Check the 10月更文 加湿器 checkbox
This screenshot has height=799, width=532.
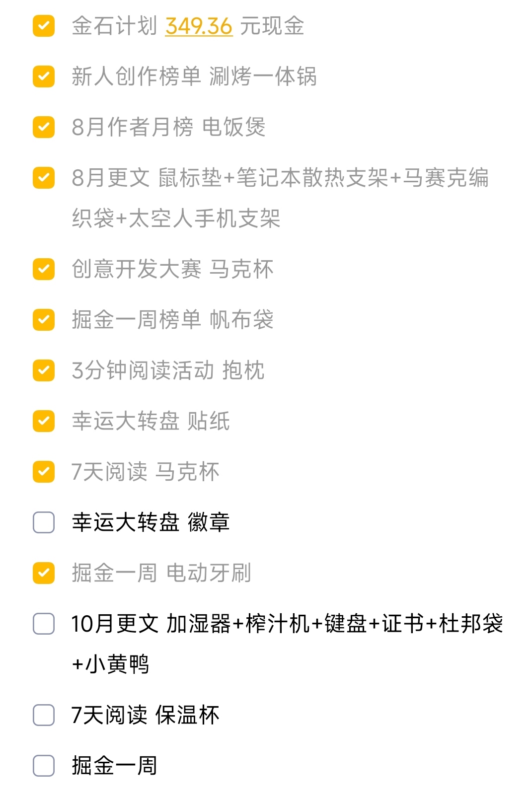click(x=44, y=624)
